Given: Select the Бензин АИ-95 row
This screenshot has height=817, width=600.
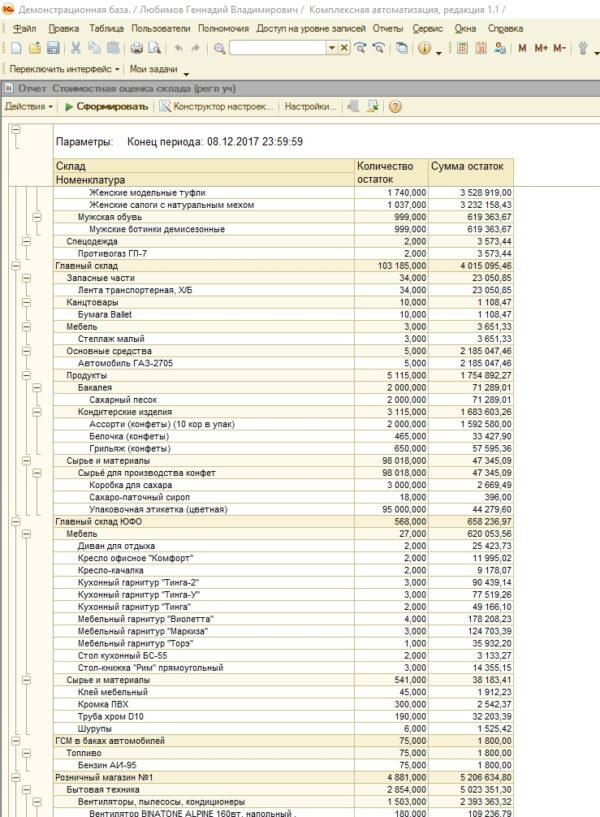Looking at the screenshot, I should pyautogui.click(x=283, y=765).
